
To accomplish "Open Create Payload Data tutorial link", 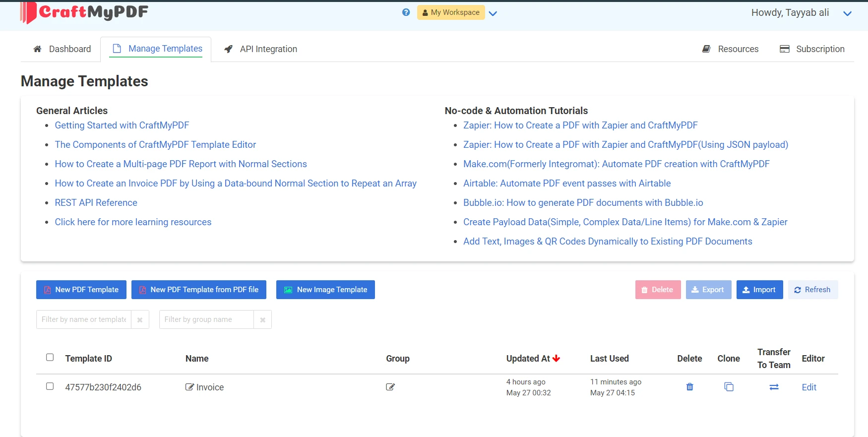I will pos(625,222).
